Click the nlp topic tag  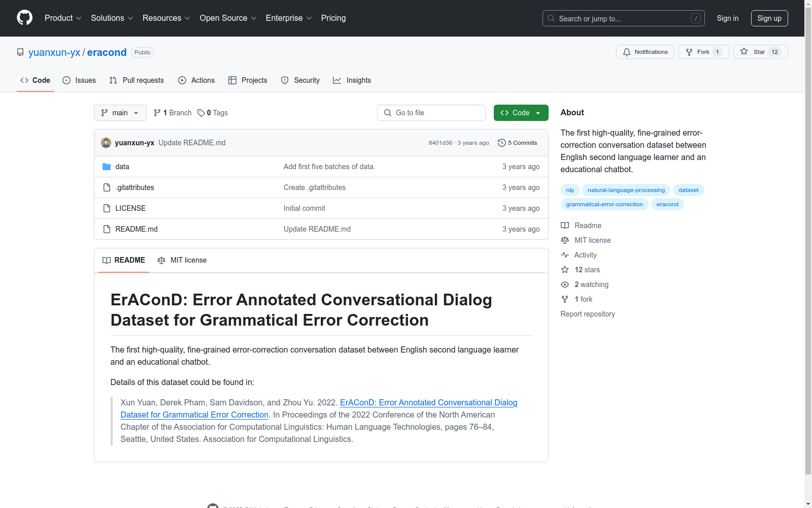coord(570,190)
